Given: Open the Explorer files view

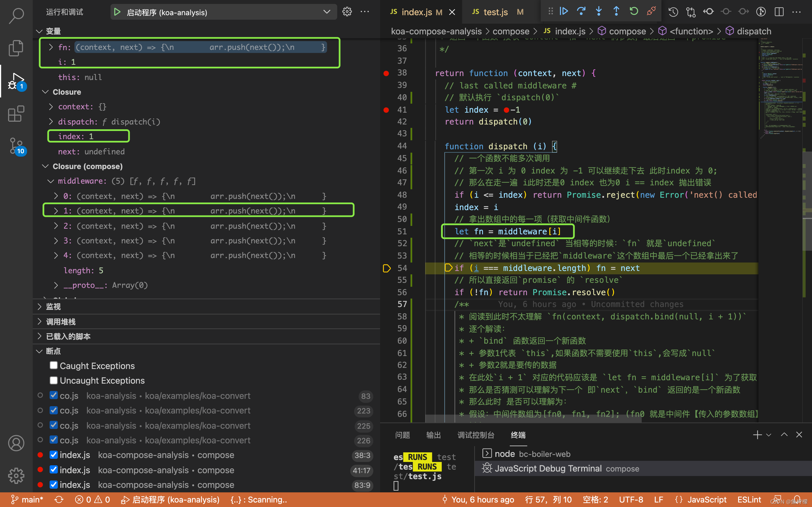Looking at the screenshot, I should [x=16, y=48].
